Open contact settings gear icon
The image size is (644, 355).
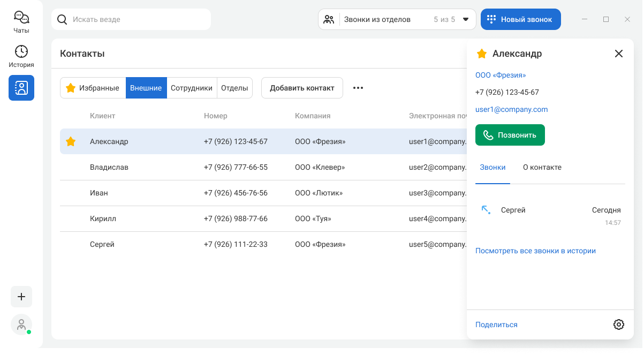(x=619, y=324)
